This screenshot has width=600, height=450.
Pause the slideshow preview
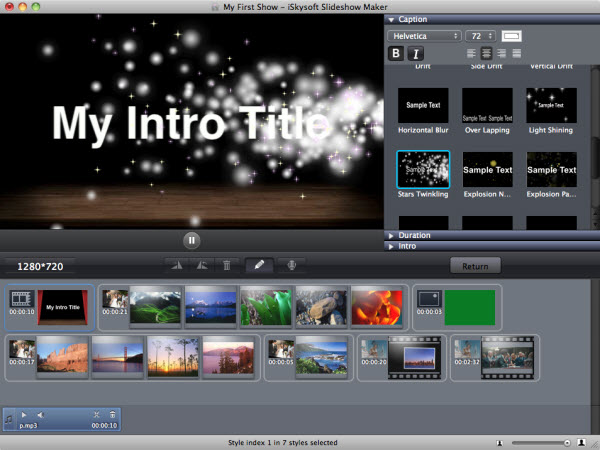191,240
